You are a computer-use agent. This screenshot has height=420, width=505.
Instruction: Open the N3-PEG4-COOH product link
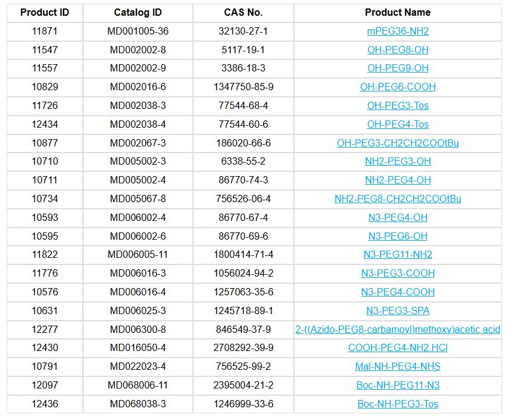point(398,292)
